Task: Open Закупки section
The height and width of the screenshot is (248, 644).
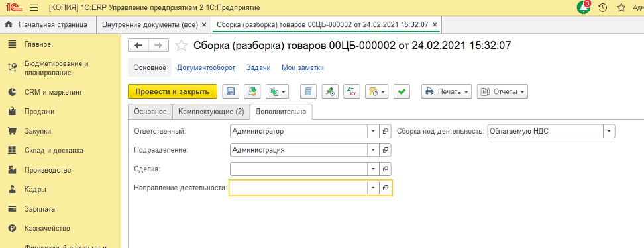Action: 37,131
